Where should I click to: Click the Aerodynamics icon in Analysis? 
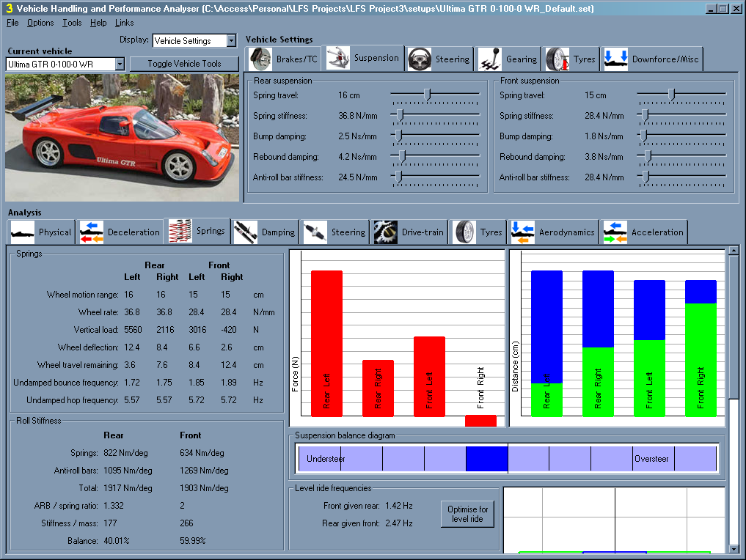pyautogui.click(x=523, y=232)
